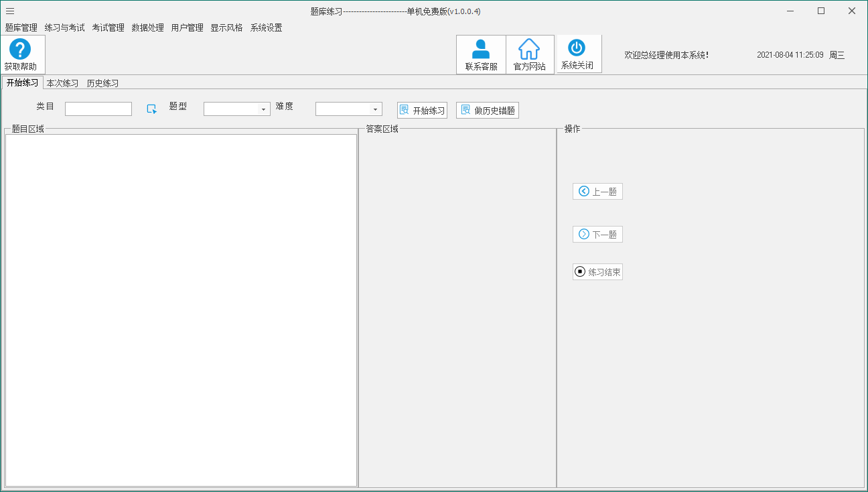Open the 数据处理 menu
Image resolution: width=868 pixels, height=492 pixels.
click(x=148, y=27)
